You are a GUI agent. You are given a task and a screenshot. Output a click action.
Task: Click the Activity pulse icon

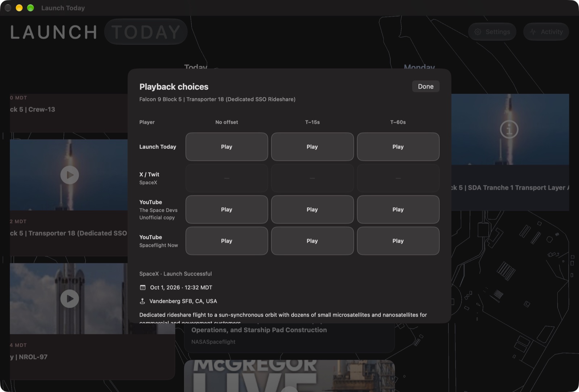click(x=533, y=32)
